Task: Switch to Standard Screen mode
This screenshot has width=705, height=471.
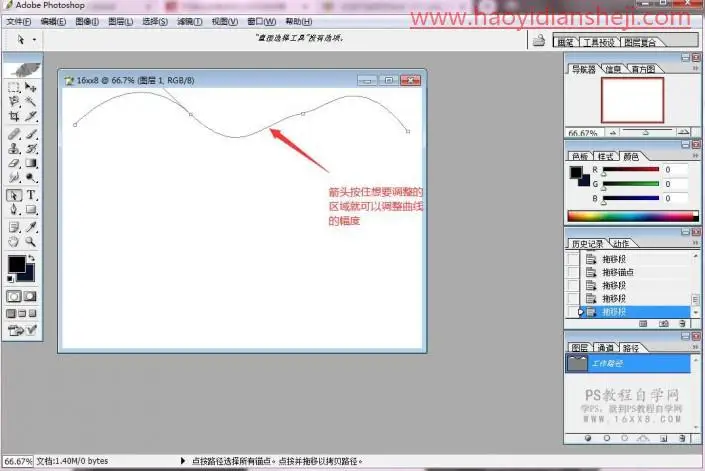Action: [x=11, y=314]
